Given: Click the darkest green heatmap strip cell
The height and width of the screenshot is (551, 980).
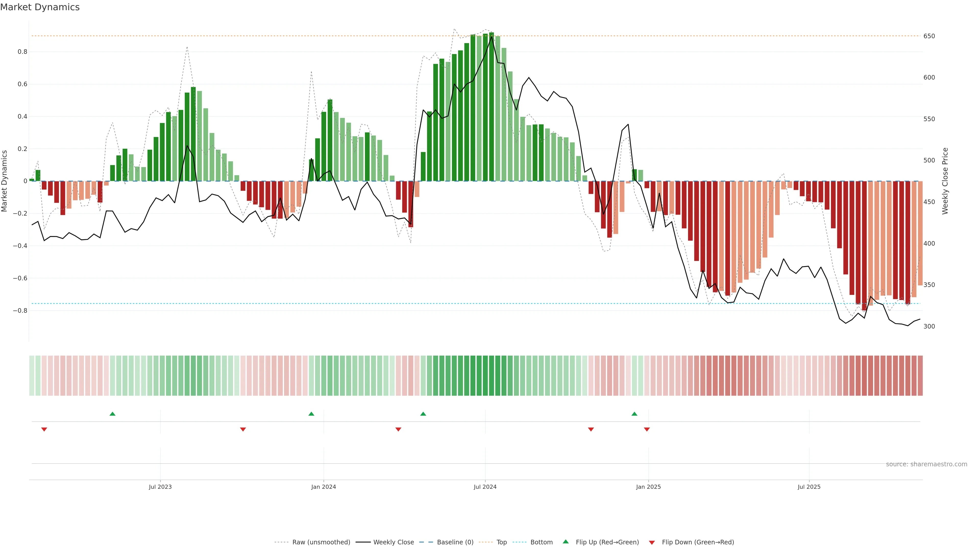Looking at the screenshot, I should (x=492, y=376).
